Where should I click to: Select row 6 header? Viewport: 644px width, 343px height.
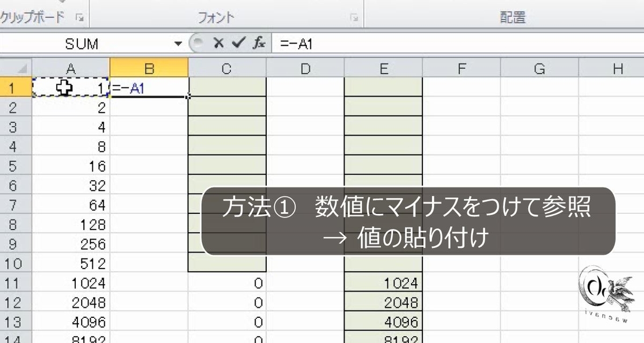(x=16, y=184)
